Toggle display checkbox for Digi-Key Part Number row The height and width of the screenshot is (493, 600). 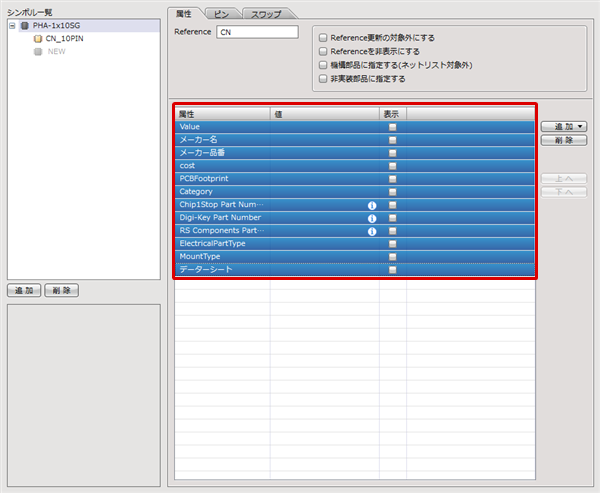(x=393, y=218)
